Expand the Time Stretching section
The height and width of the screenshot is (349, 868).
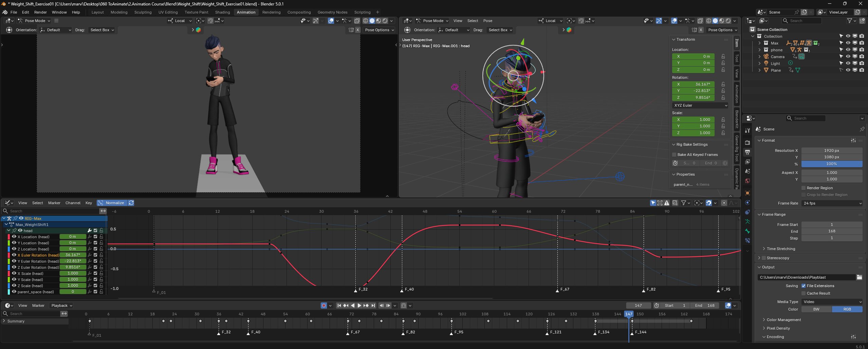coord(780,249)
